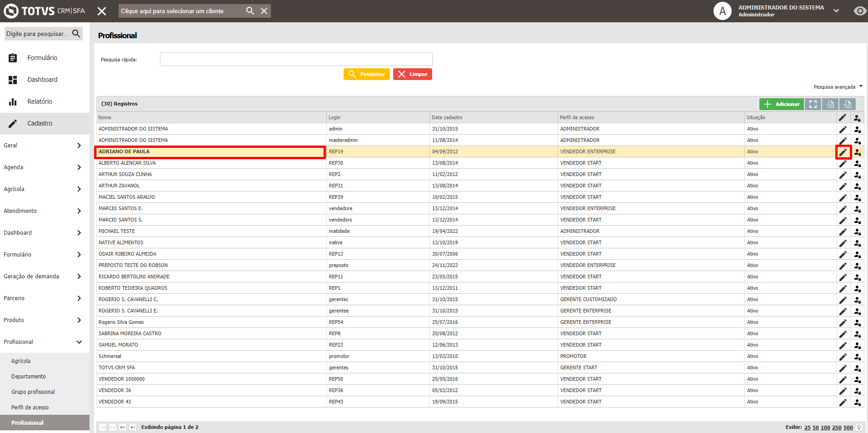Edit ADRIANO DE PAULA with the pencil icon
Viewport: 868px width, 433px height.
(x=843, y=152)
